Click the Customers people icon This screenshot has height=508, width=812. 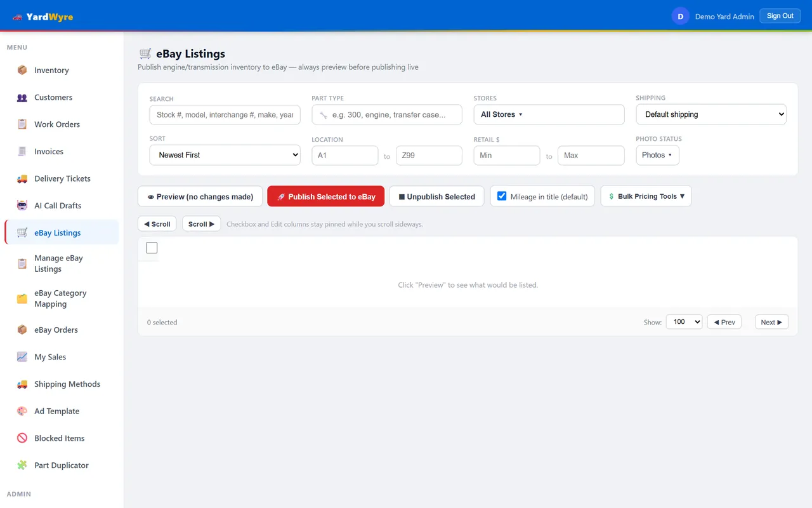(x=22, y=97)
